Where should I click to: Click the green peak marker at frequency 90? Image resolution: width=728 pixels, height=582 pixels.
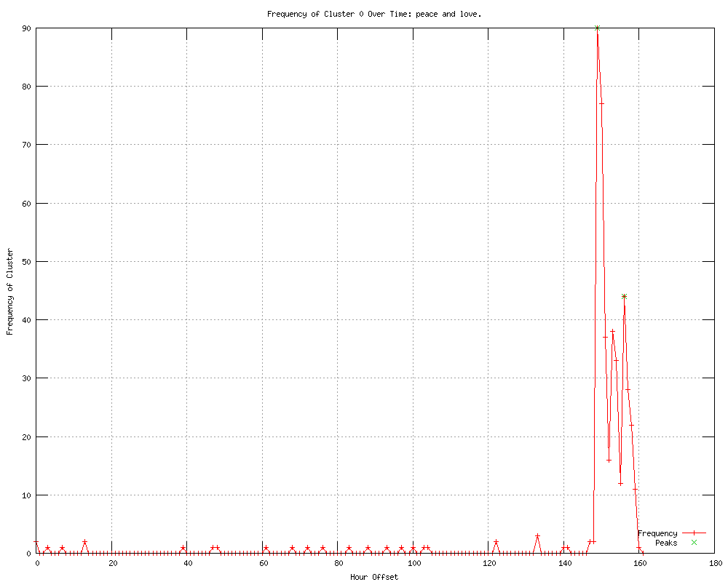(x=597, y=28)
